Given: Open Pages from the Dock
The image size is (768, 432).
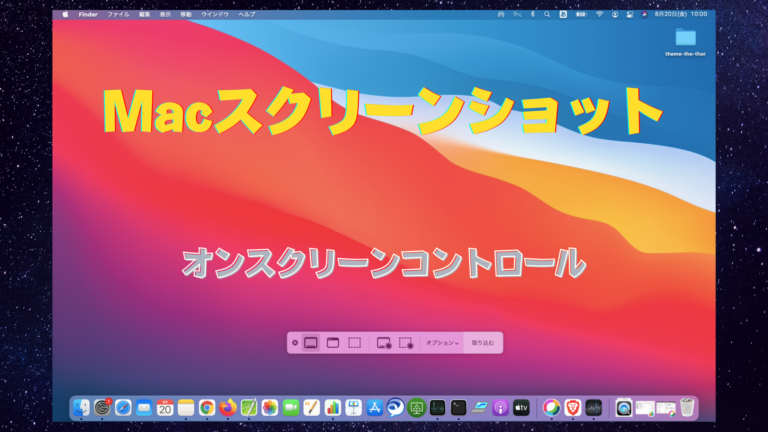Looking at the screenshot, I should (x=312, y=408).
